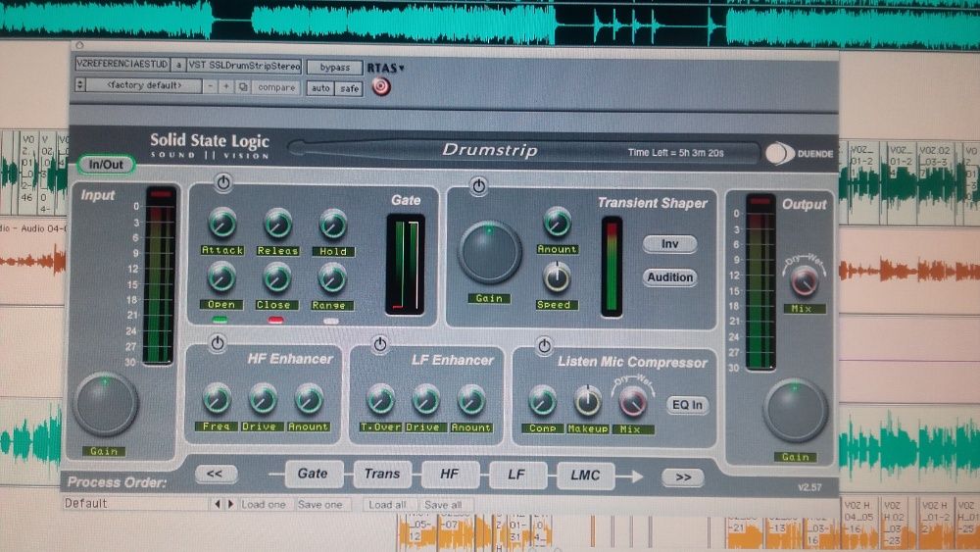Click the Transient Shaper Gain knob
The image size is (980, 552).
[x=489, y=253]
